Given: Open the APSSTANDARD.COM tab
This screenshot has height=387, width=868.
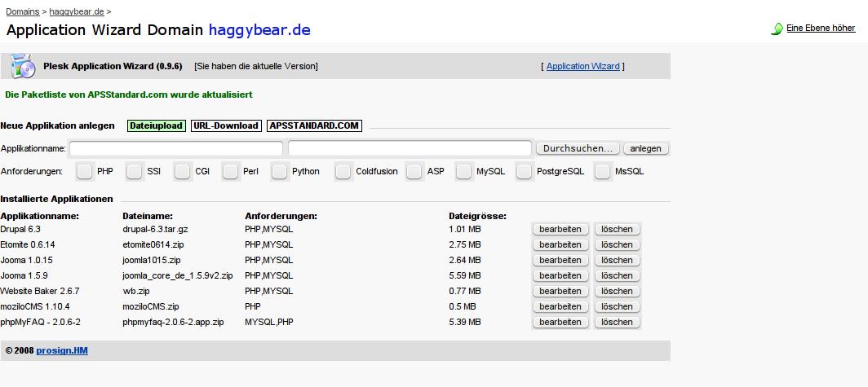Looking at the screenshot, I should [x=314, y=125].
